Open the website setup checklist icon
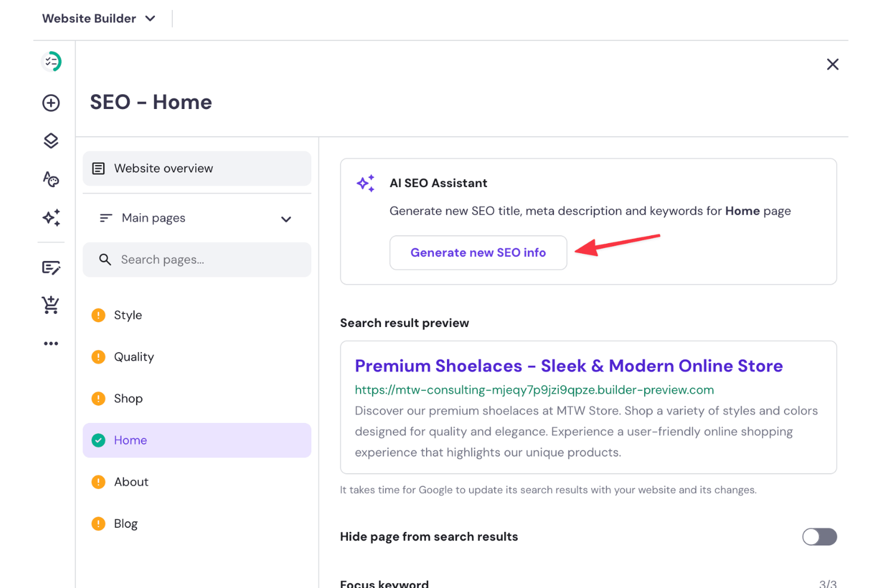The height and width of the screenshot is (588, 882). [x=51, y=61]
